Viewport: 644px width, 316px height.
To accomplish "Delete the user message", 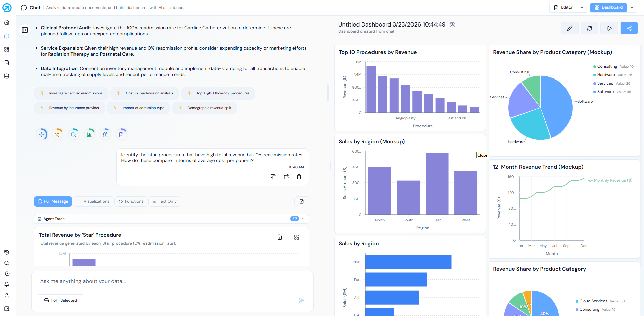I will point(299,177).
